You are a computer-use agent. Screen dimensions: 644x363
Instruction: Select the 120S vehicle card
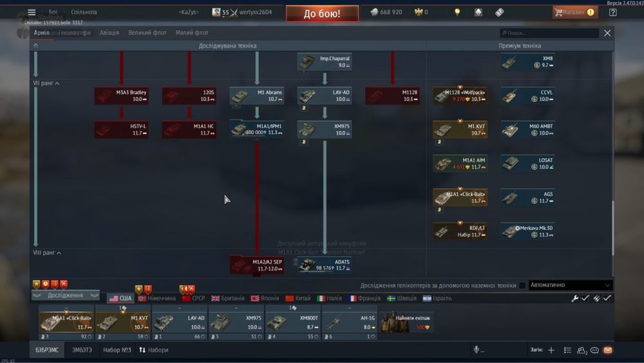(x=189, y=96)
